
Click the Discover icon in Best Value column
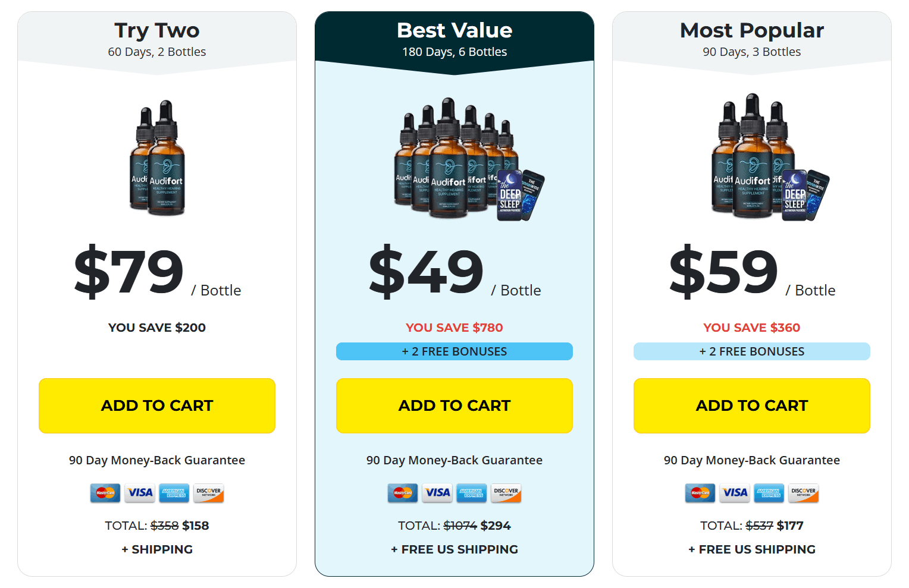(x=506, y=493)
